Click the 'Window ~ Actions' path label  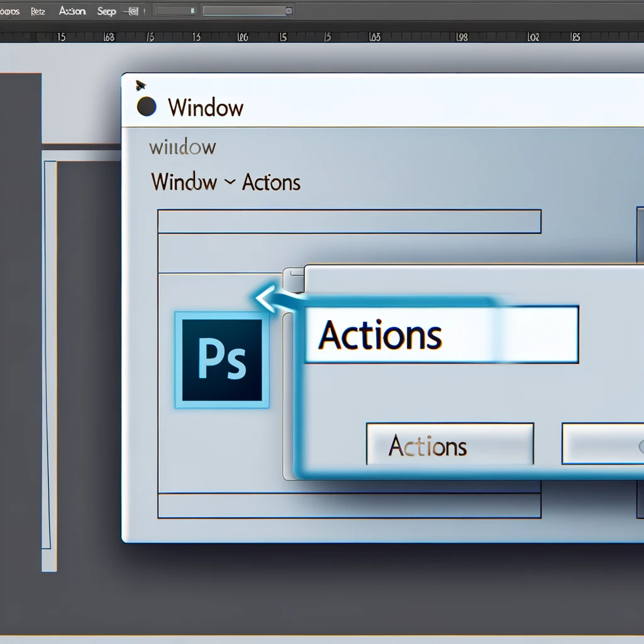point(226,182)
